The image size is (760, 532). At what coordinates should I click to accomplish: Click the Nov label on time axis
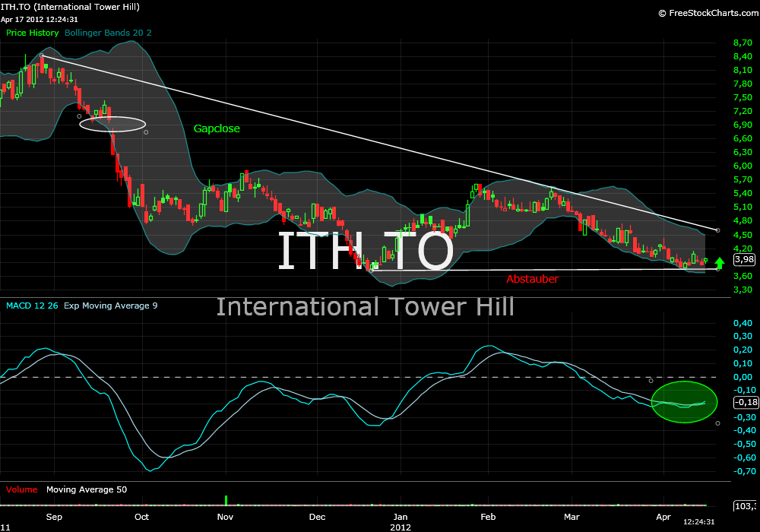tap(226, 517)
